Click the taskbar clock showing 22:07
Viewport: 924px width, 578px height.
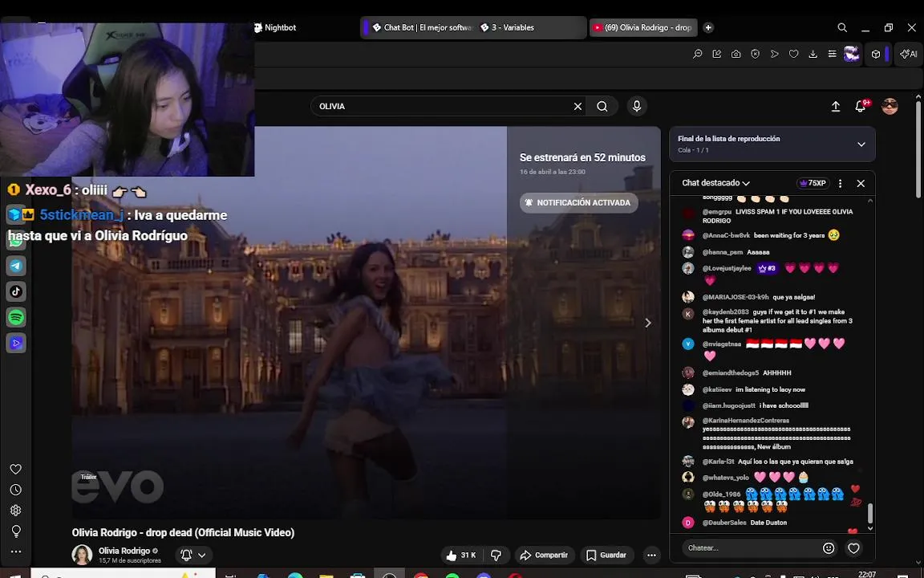coord(867,574)
